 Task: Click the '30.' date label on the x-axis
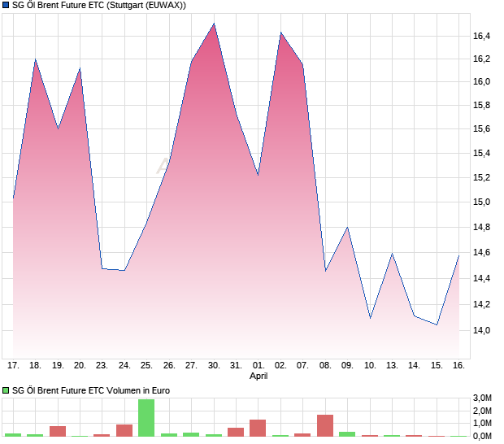point(214,366)
